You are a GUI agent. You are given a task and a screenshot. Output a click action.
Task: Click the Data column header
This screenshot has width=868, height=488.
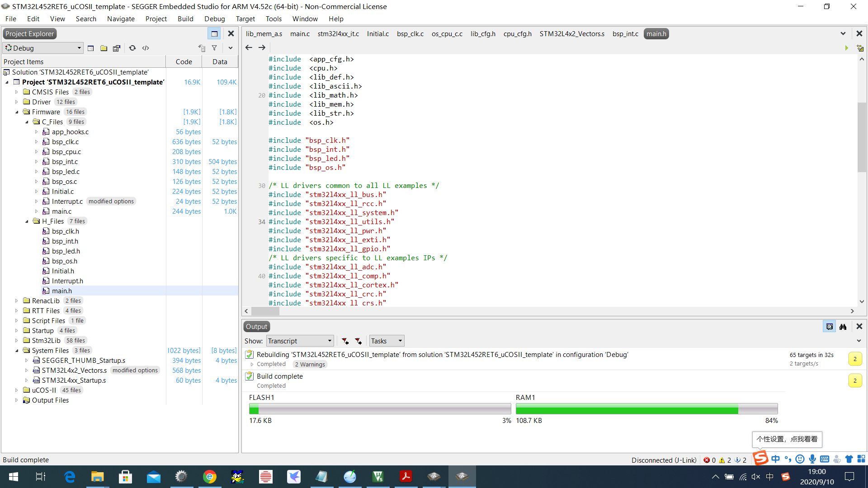pyautogui.click(x=220, y=62)
